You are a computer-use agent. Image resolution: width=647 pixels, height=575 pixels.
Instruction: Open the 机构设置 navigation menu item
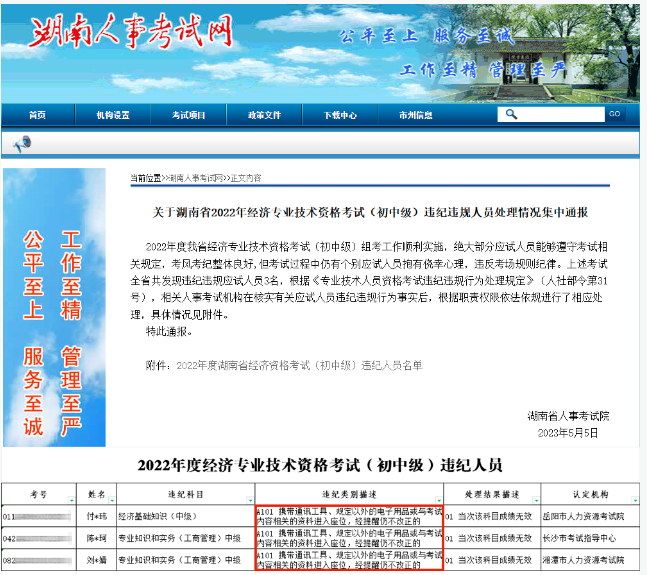coord(112,115)
